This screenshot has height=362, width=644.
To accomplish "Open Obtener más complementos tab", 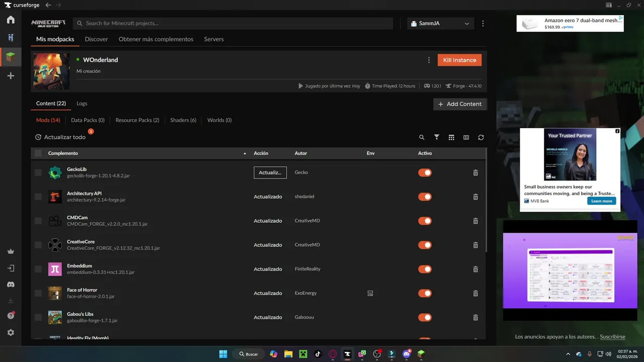I will point(156,39).
